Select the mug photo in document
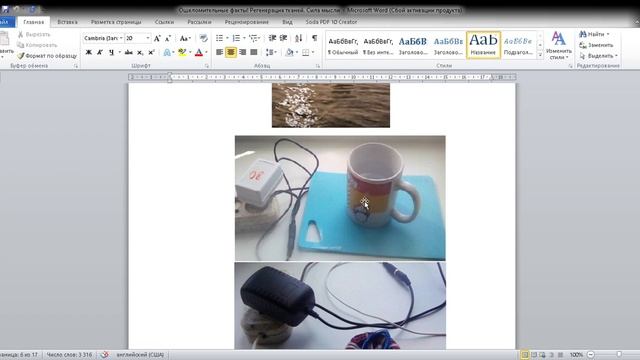 (x=340, y=198)
